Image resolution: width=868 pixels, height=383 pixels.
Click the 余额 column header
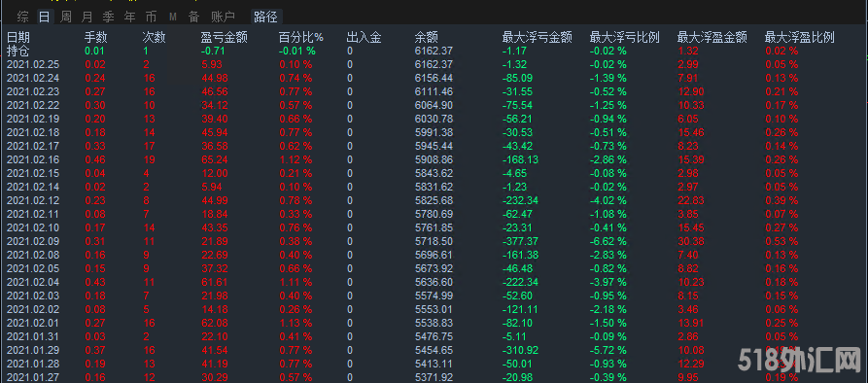[x=427, y=38]
